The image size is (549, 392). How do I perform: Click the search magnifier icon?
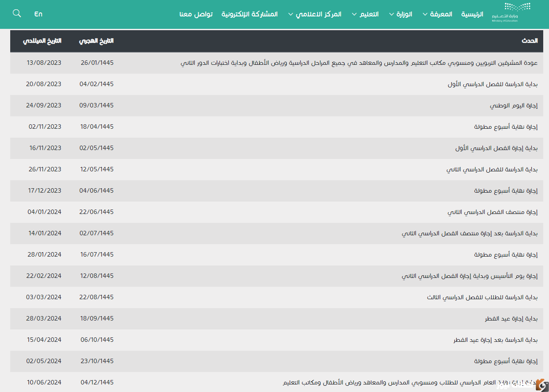[17, 13]
